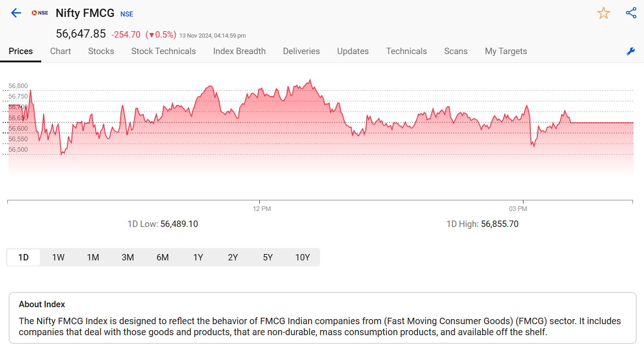Show the 5Y price history

coord(268,257)
